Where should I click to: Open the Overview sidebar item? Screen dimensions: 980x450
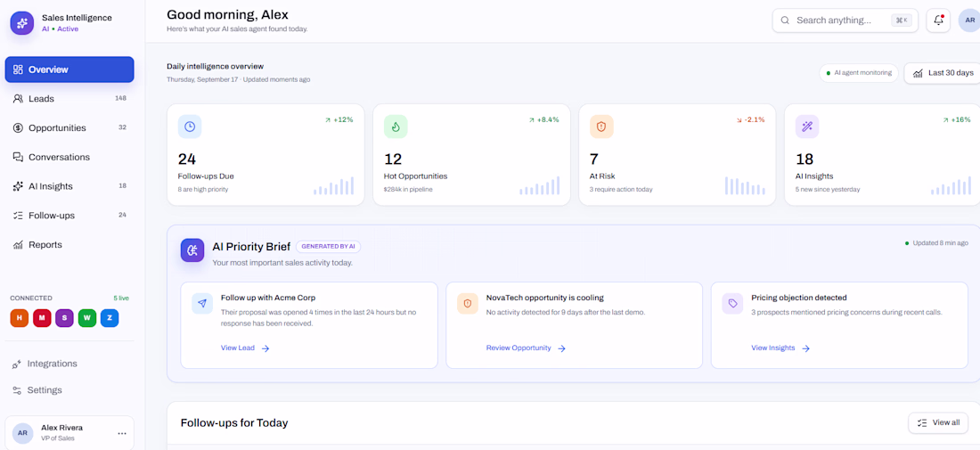tap(69, 70)
